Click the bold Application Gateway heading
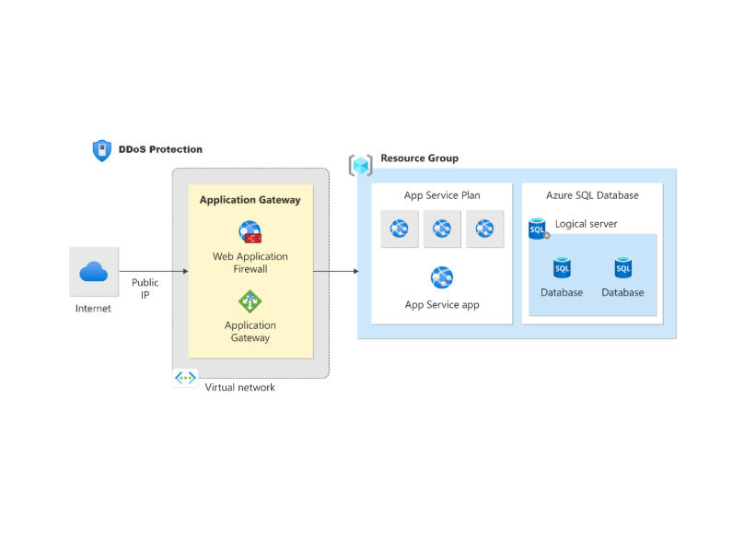Image resolution: width=756 pixels, height=540 pixels. point(250,200)
